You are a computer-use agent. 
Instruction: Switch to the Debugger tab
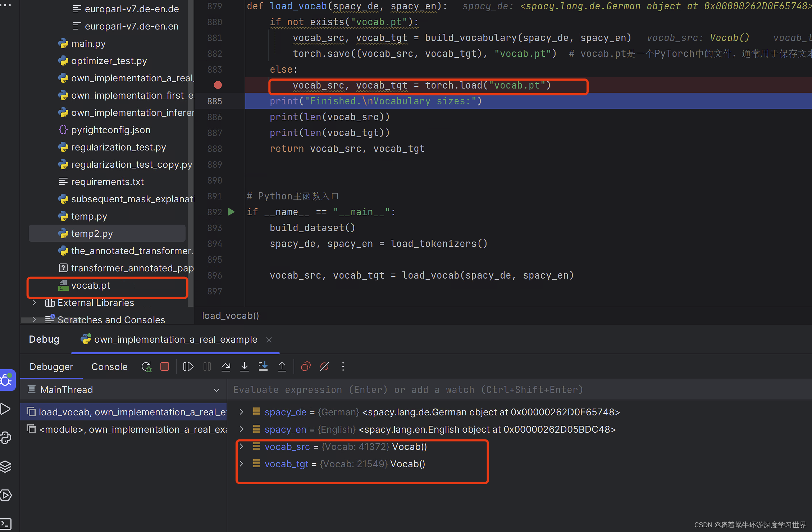(51, 366)
